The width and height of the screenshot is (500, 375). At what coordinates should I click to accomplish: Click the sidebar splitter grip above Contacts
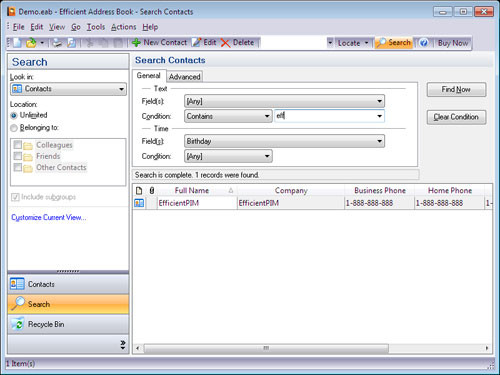pos(68,271)
